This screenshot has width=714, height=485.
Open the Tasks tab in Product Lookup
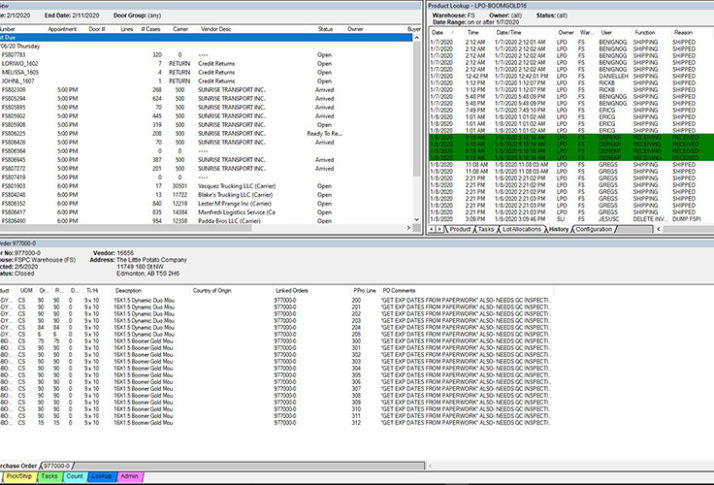(486, 229)
